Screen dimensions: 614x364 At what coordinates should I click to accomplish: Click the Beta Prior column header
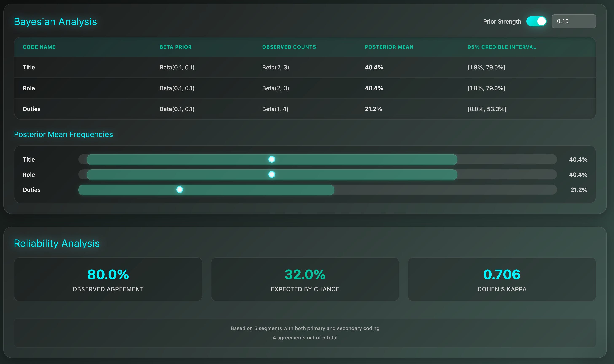coord(176,47)
